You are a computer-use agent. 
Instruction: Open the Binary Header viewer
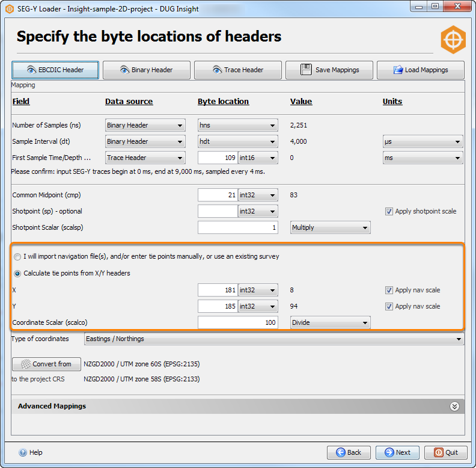point(147,70)
